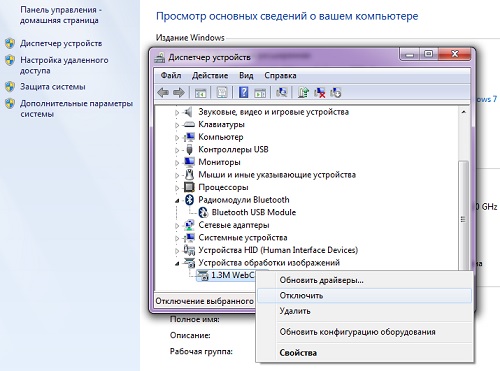The image size is (500, 371).
Task: Click the action pane toolbar icon after Help
Action: pyautogui.click(x=260, y=92)
